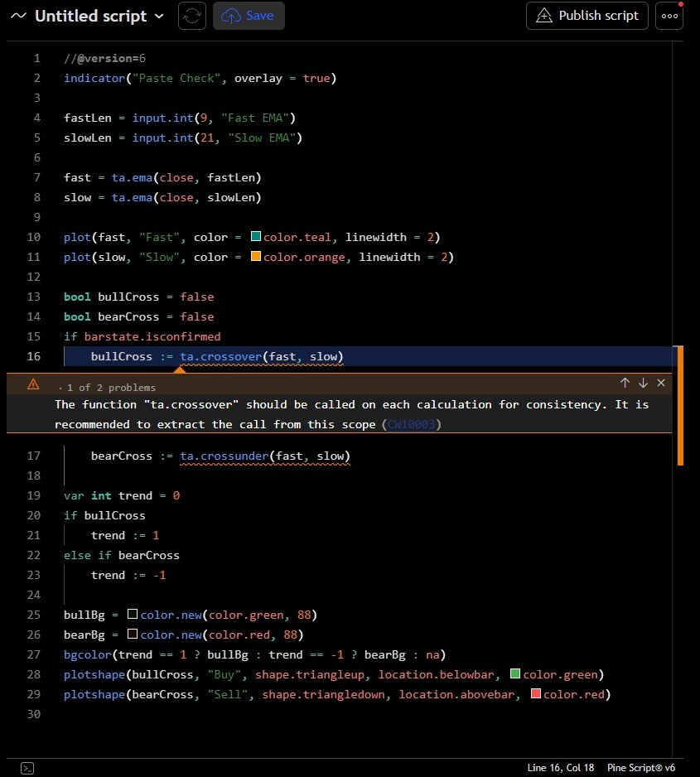Click //@version=6 comment on line 1

pos(104,59)
